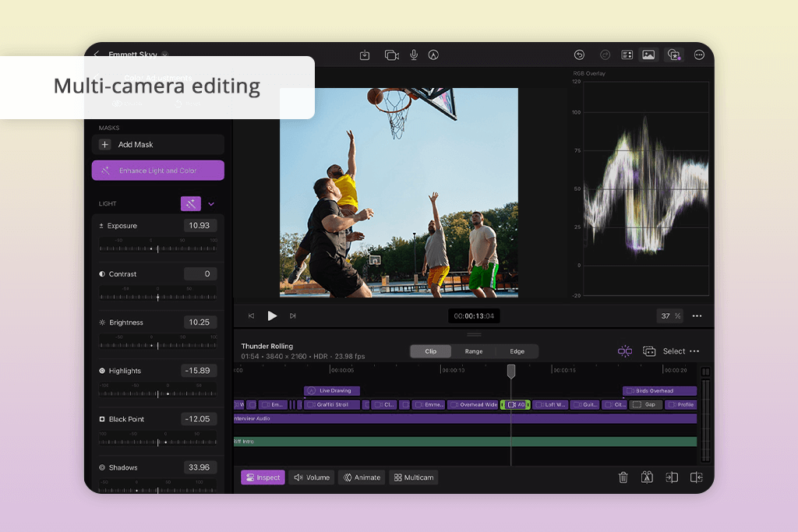Image resolution: width=798 pixels, height=532 pixels.
Task: Undo the last edit
Action: 579,55
